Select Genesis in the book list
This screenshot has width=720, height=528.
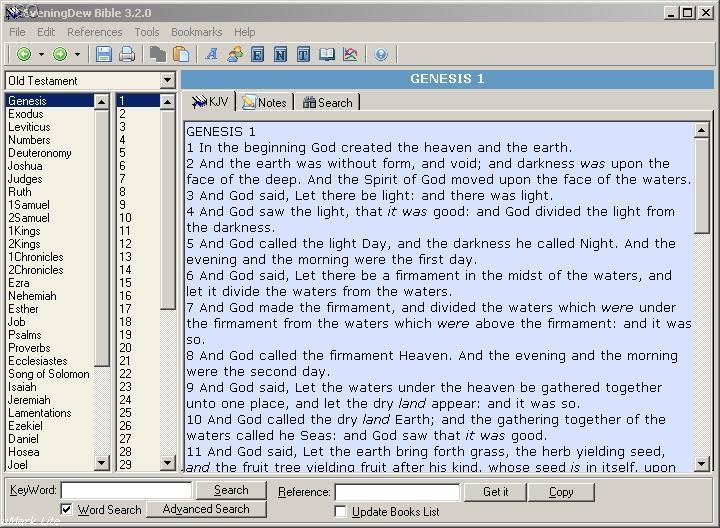[50, 101]
